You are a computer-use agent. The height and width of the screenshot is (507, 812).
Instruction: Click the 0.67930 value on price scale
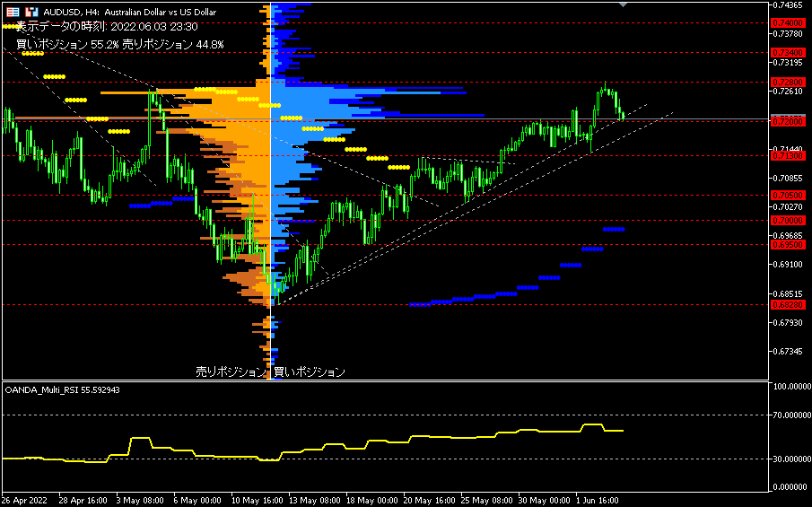click(x=788, y=323)
